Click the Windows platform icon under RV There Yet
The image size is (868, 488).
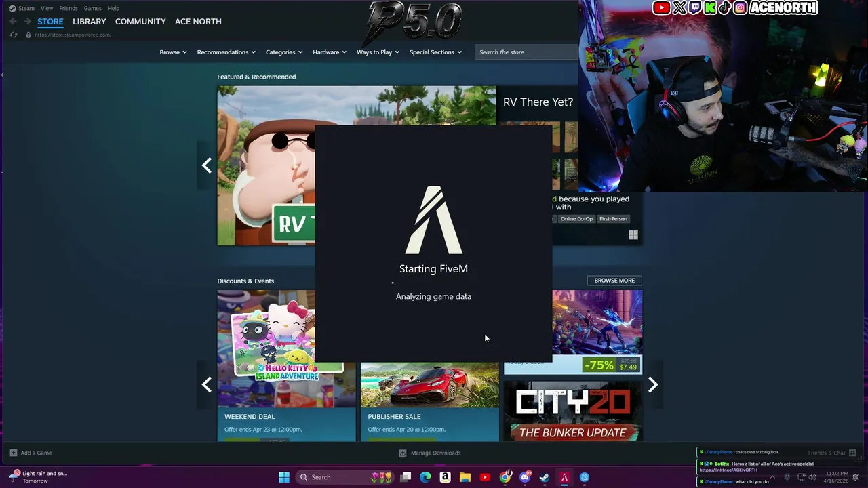click(x=633, y=235)
